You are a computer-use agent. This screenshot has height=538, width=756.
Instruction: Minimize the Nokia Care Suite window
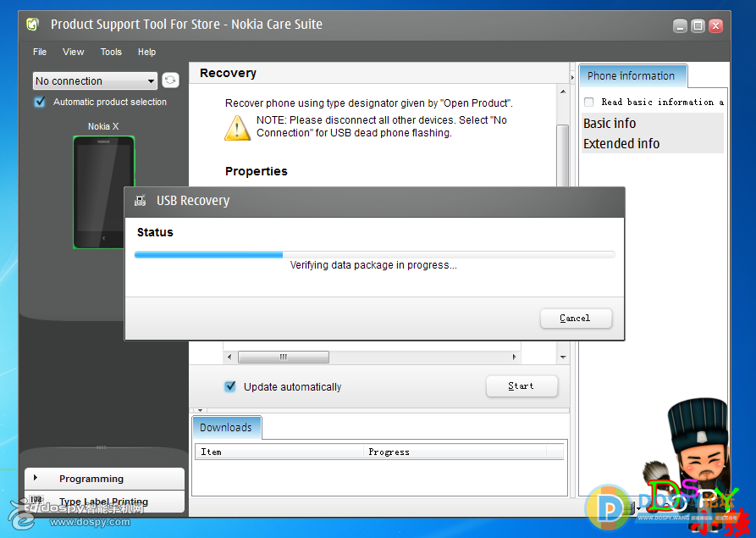(x=681, y=25)
